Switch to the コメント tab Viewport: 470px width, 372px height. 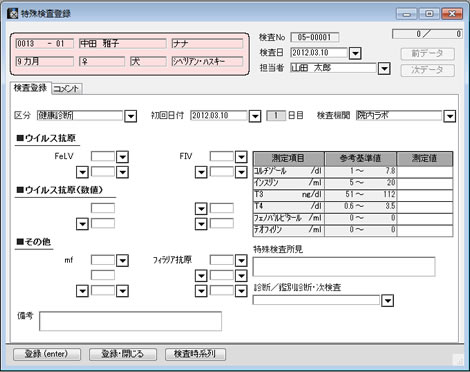(x=66, y=89)
